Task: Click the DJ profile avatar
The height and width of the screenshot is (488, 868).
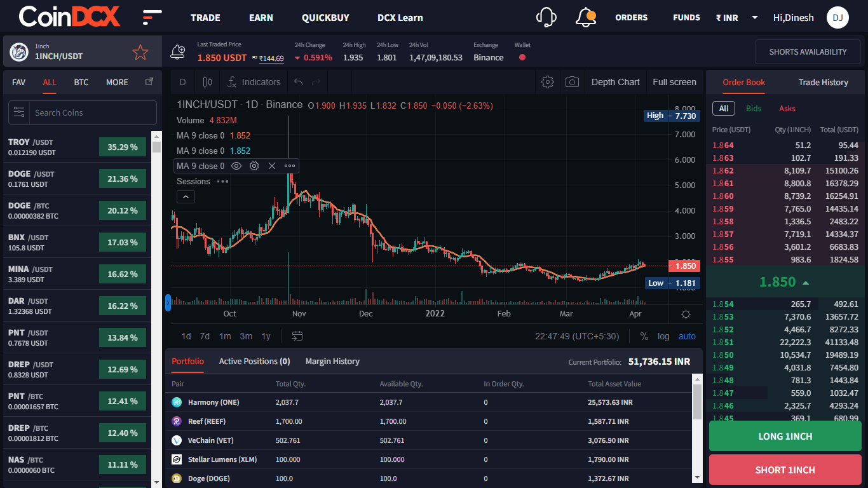Action: [x=837, y=17]
